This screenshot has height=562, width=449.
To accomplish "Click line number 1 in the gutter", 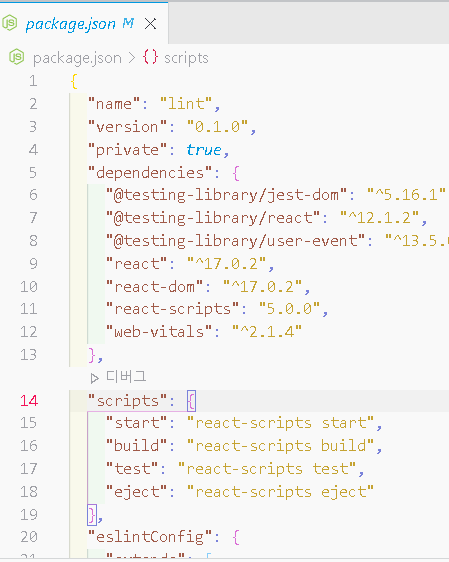I will point(33,81).
